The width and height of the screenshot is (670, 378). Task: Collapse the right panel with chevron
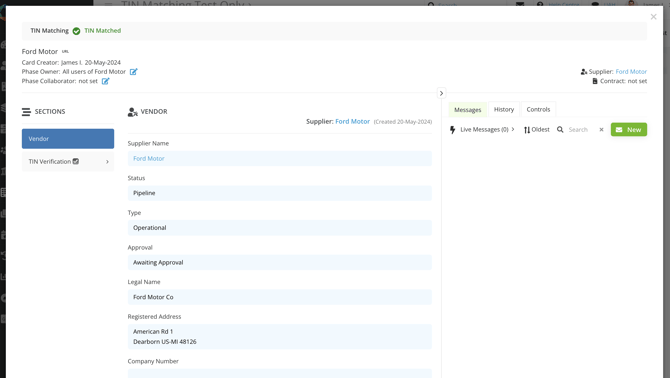point(441,93)
